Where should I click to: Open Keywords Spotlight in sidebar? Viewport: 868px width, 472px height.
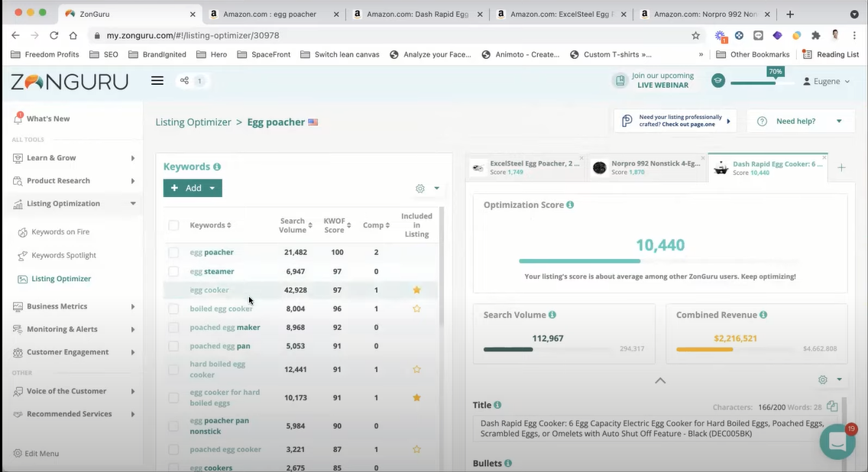coord(63,255)
